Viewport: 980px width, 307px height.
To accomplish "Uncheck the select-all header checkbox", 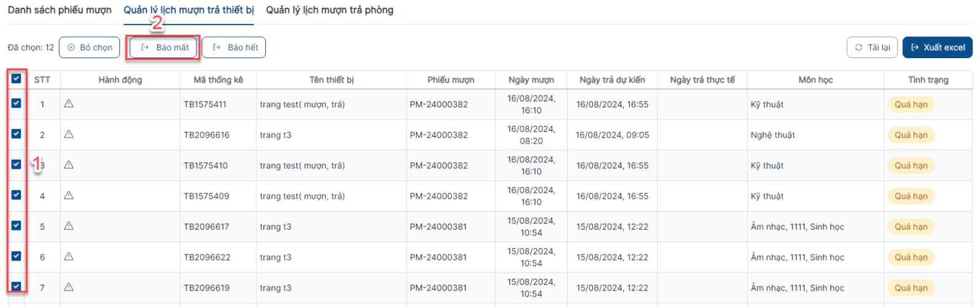I will pos(16,78).
